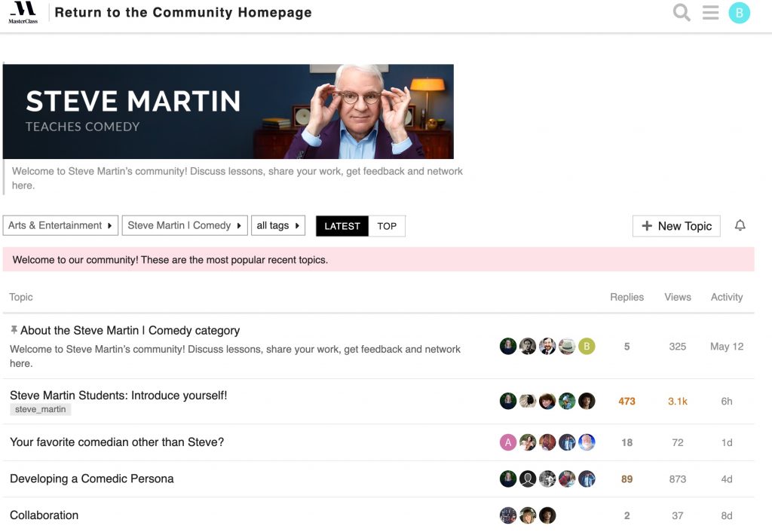The height and width of the screenshot is (532, 772).
Task: Click the 3.1k views count for Introduce yourself
Action: pyautogui.click(x=678, y=401)
